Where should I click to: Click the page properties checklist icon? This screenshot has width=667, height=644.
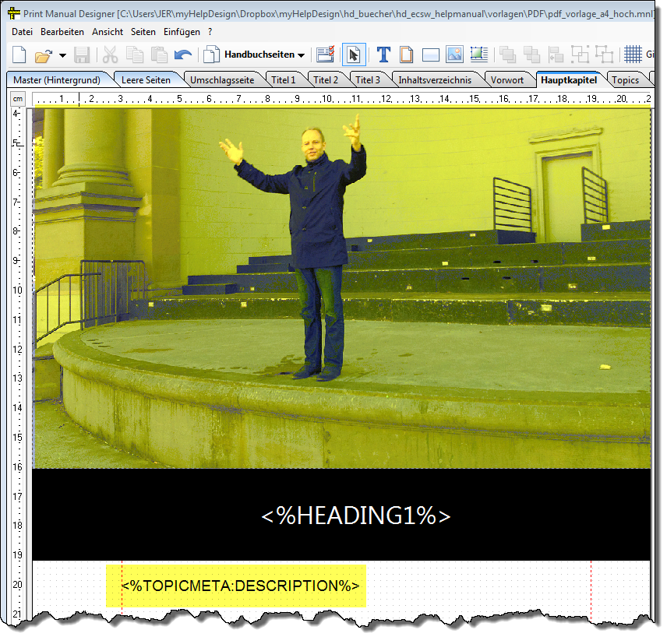pyautogui.click(x=325, y=55)
